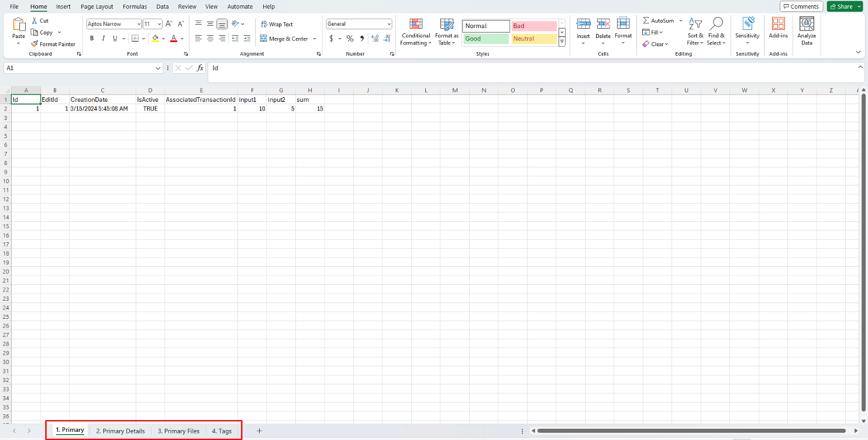Image resolution: width=868 pixels, height=440 pixels.
Task: Click the green Share button
Action: (x=841, y=6)
